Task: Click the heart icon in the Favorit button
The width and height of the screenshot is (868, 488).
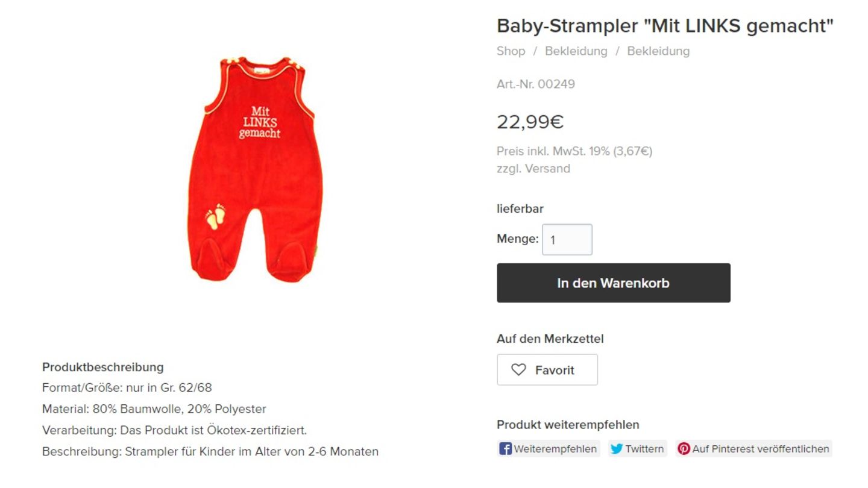Action: (x=518, y=370)
